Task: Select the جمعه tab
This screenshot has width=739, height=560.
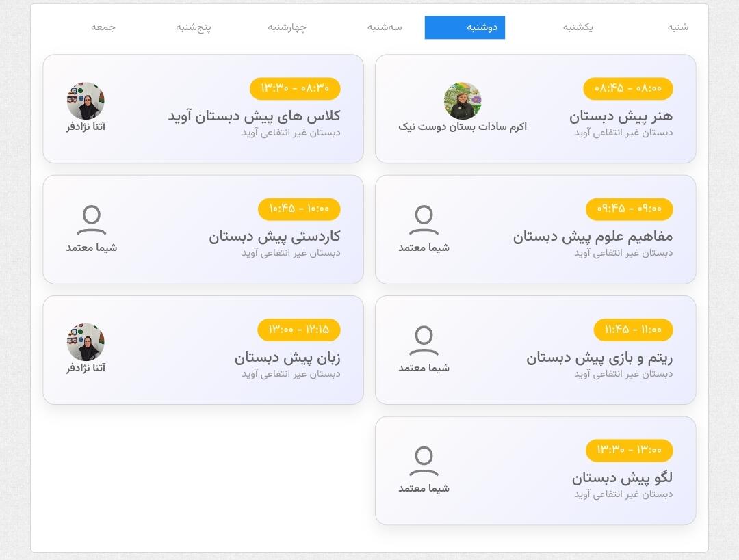Action: [103, 27]
